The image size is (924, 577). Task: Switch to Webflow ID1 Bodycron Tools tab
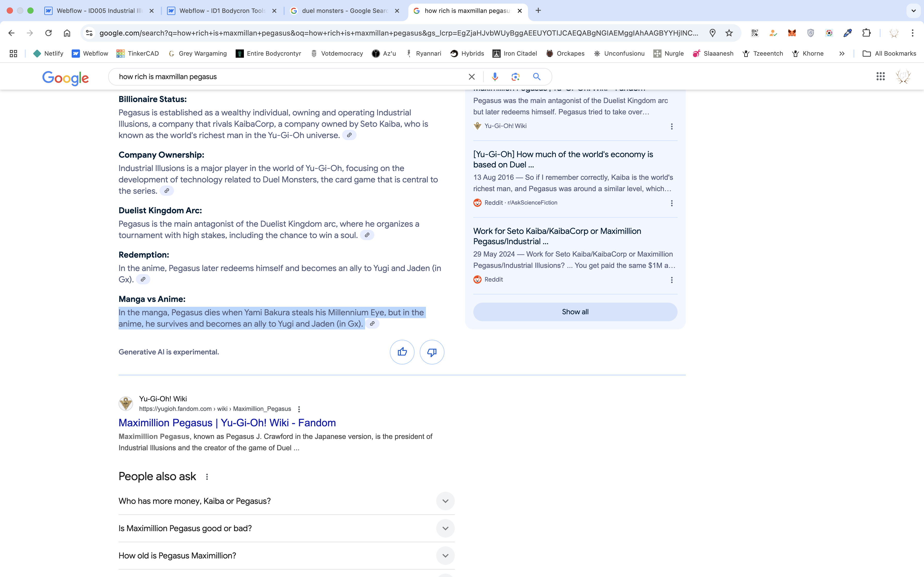[221, 11]
